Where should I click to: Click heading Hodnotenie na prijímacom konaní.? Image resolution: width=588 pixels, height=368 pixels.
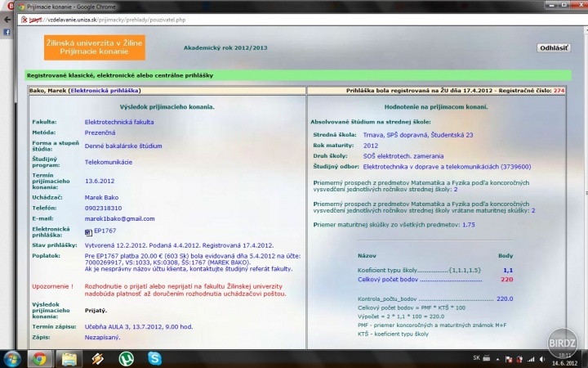click(x=436, y=107)
